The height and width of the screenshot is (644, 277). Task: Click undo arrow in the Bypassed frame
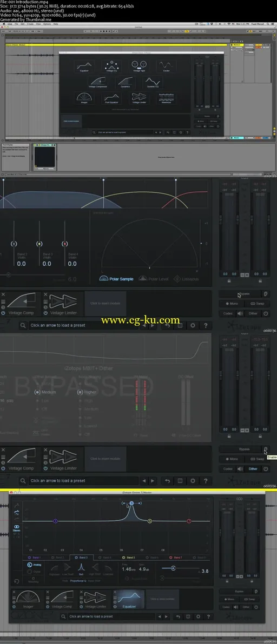(x=167, y=480)
